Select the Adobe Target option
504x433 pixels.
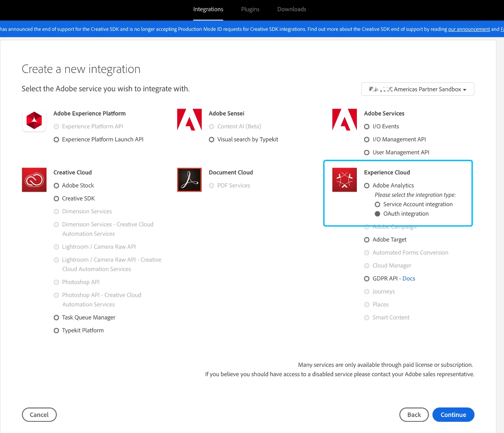[367, 240]
